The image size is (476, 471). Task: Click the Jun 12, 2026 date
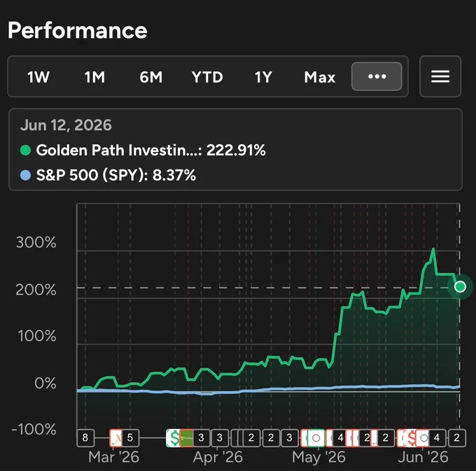tap(66, 125)
